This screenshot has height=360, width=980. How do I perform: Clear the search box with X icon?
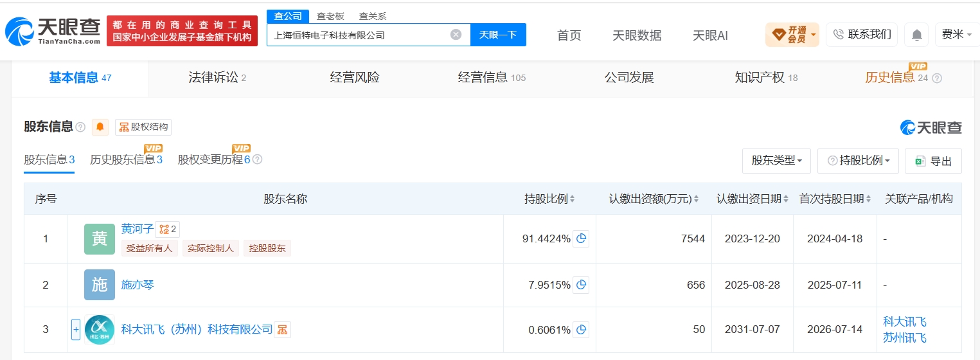pyautogui.click(x=456, y=35)
